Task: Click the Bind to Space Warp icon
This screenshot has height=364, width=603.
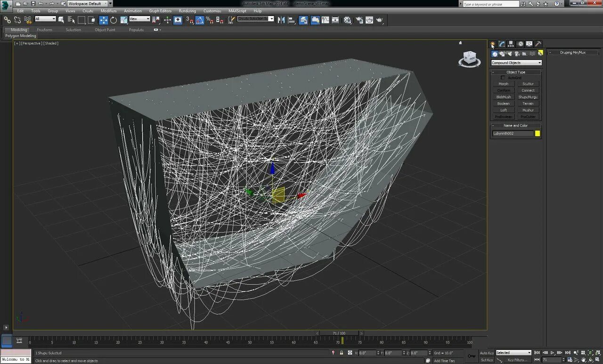Action: pyautogui.click(x=28, y=20)
